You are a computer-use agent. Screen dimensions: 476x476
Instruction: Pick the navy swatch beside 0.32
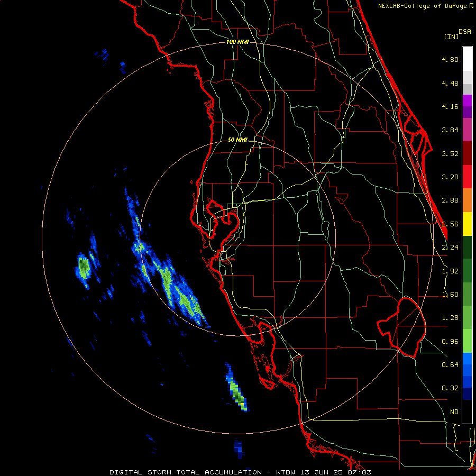pyautogui.click(x=467, y=394)
